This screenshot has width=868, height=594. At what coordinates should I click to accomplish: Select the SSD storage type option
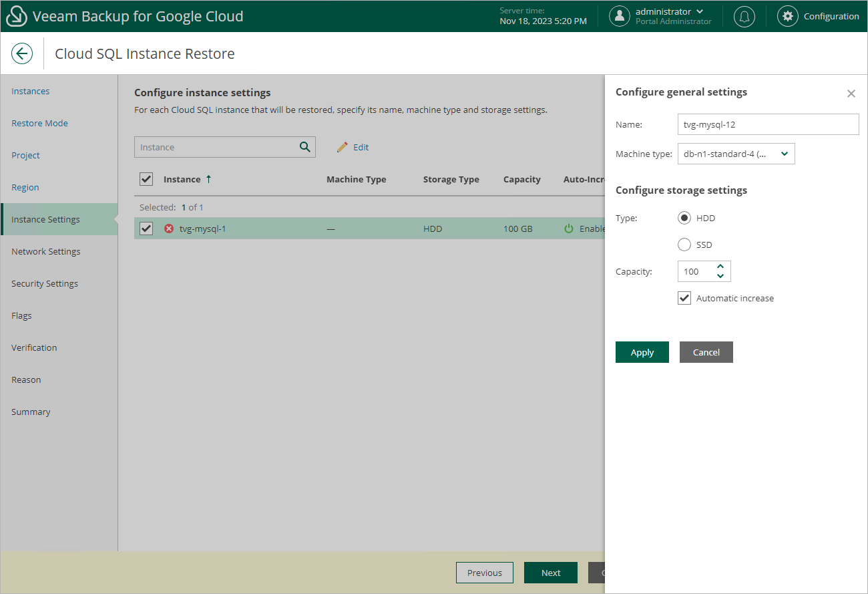pyautogui.click(x=684, y=245)
